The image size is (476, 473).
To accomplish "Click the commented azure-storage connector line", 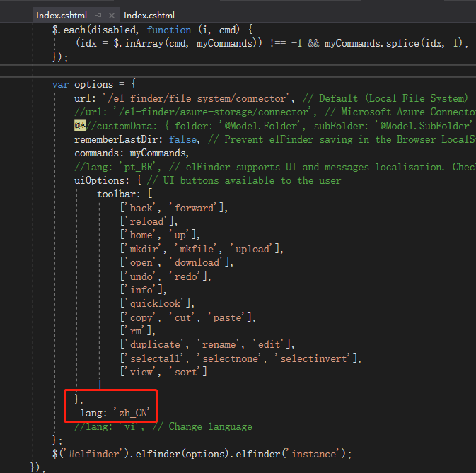I will tap(274, 112).
